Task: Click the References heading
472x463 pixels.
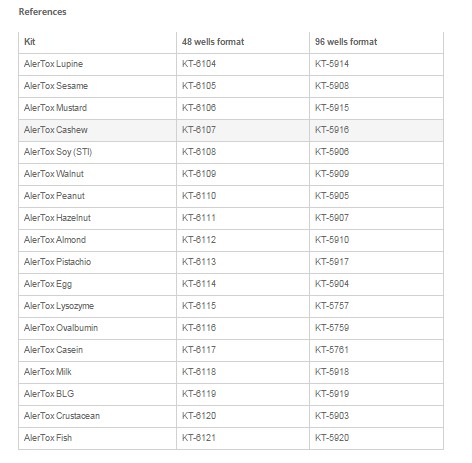Action: [42, 12]
